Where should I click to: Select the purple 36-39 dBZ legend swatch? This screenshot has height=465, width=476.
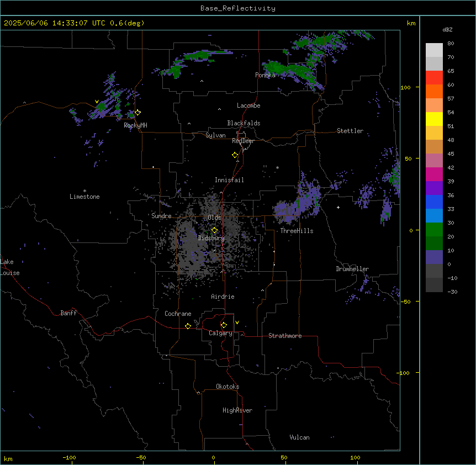434,188
